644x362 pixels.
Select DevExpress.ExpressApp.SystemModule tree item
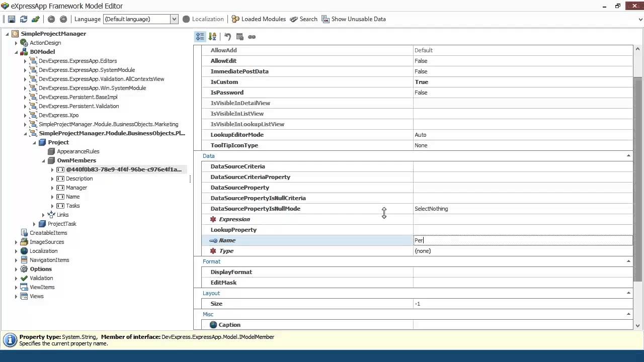click(x=87, y=70)
